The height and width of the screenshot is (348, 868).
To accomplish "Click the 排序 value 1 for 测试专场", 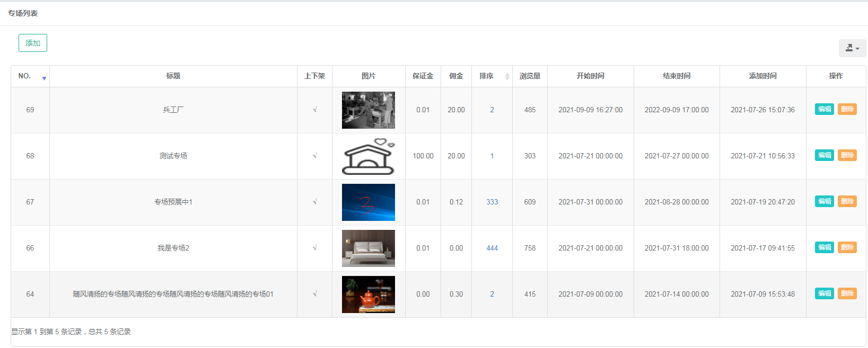I will click(x=492, y=156).
